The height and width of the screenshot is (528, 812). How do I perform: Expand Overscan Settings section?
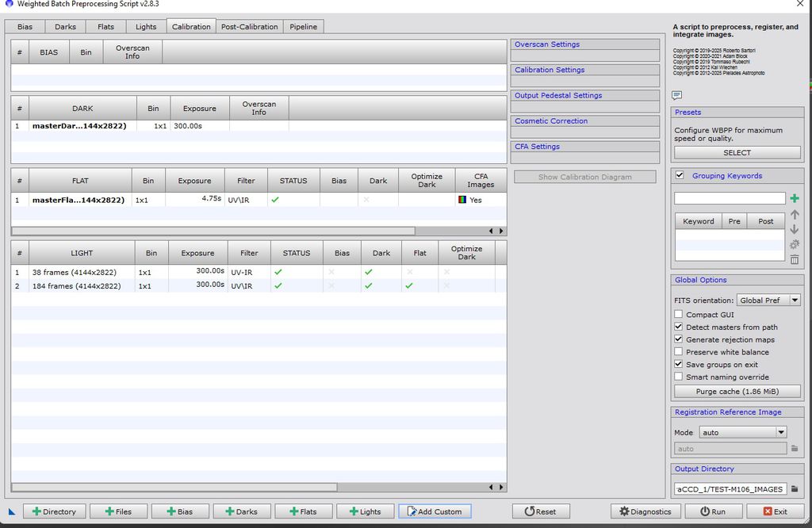click(x=584, y=44)
